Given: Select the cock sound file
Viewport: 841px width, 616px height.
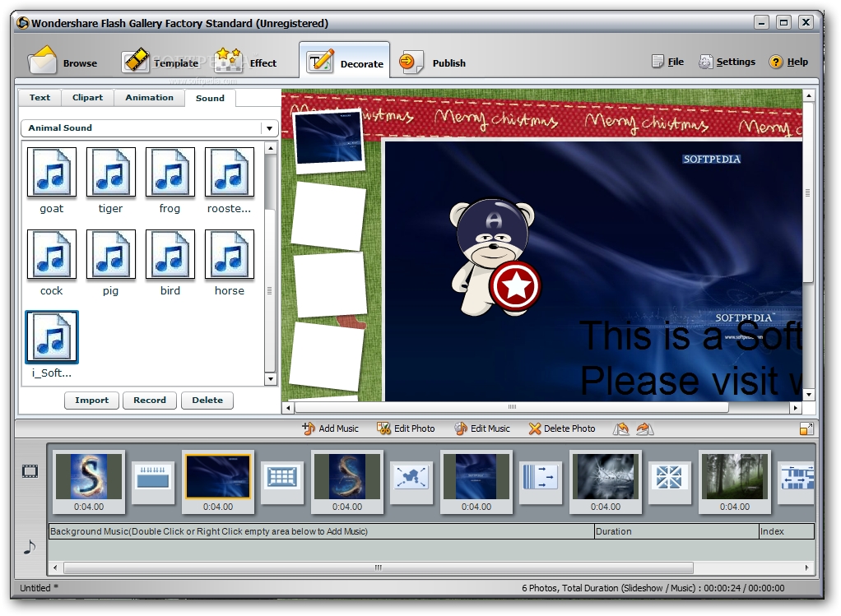Looking at the screenshot, I should [52, 262].
